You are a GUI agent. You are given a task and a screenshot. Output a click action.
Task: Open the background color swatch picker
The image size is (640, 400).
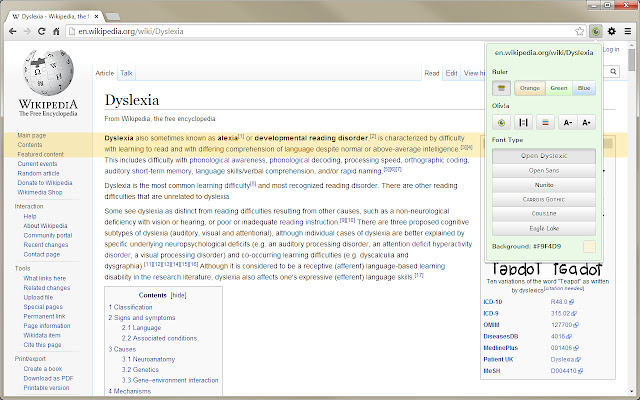point(589,247)
